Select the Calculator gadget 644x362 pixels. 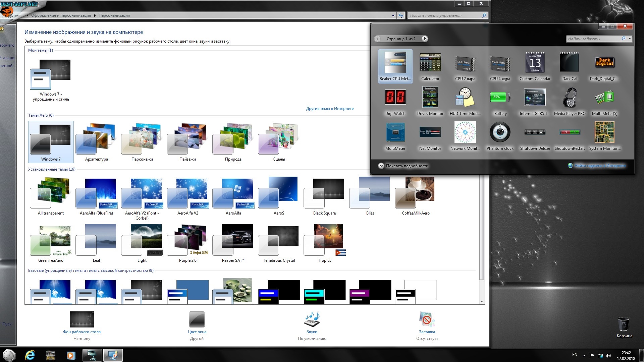(x=430, y=66)
